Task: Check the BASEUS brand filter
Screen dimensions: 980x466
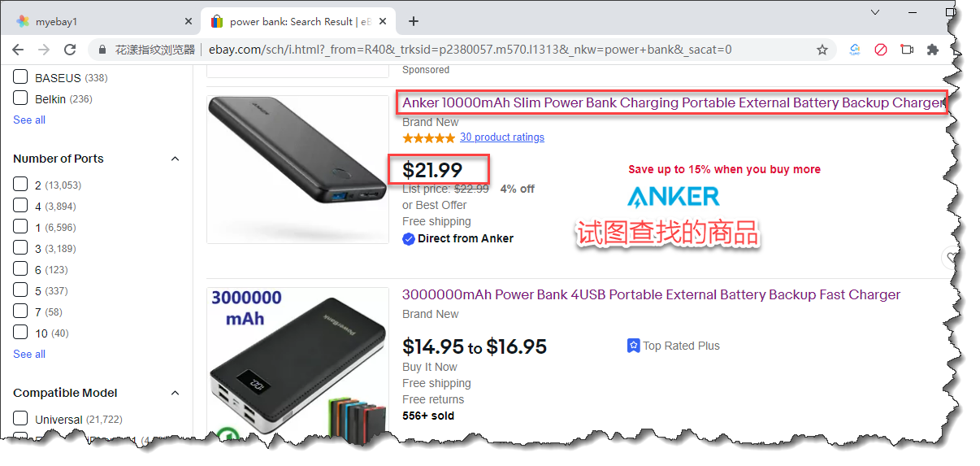Action: (x=21, y=78)
